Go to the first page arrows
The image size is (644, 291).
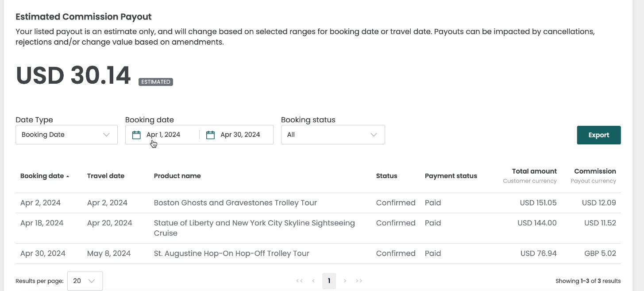point(300,281)
